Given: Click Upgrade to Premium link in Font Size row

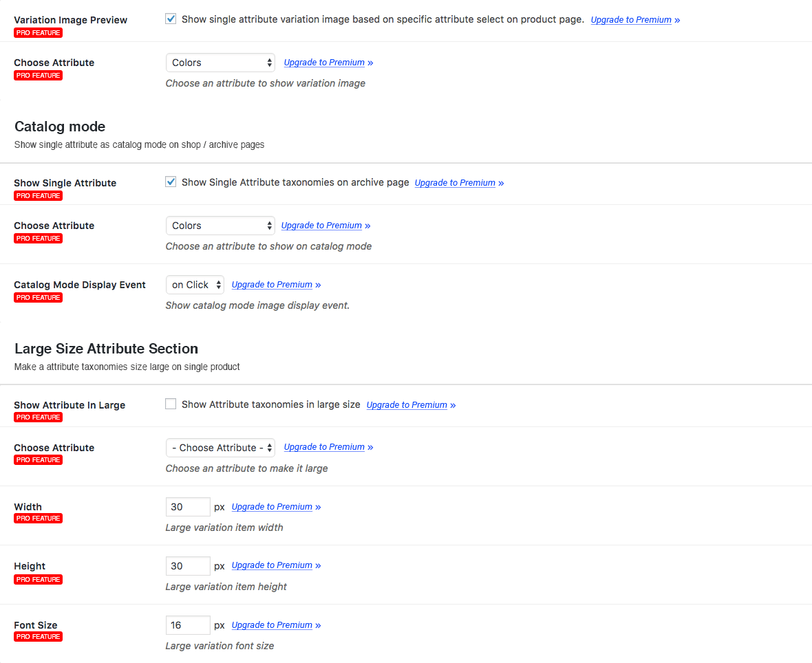Looking at the screenshot, I should point(272,625).
